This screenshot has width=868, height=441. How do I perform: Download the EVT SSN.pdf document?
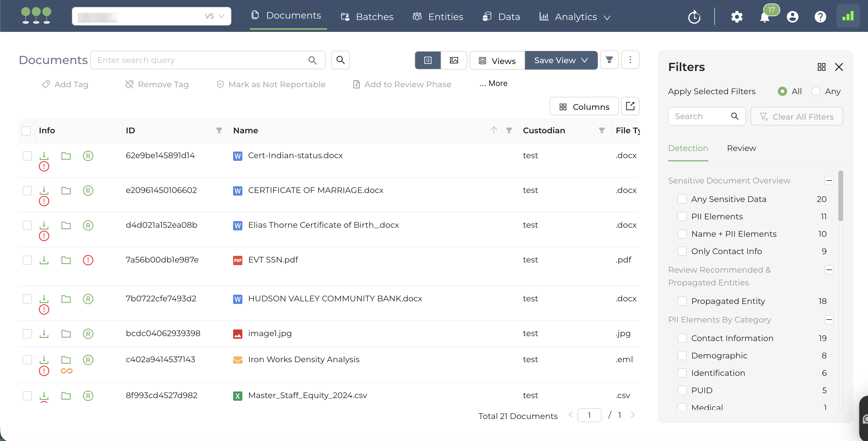(44, 260)
